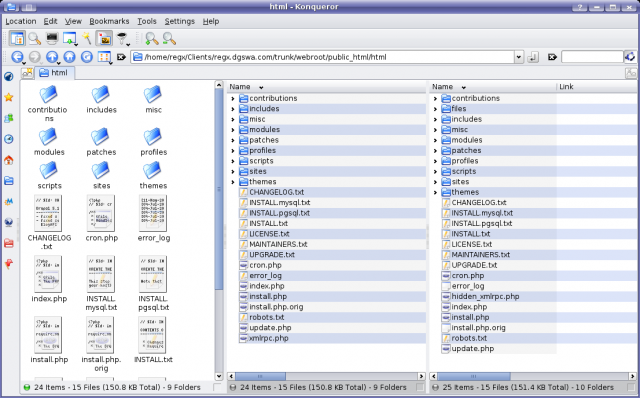Viewport: 640px width, 398px height.
Task: Select the html tab
Action: pyautogui.click(x=55, y=73)
